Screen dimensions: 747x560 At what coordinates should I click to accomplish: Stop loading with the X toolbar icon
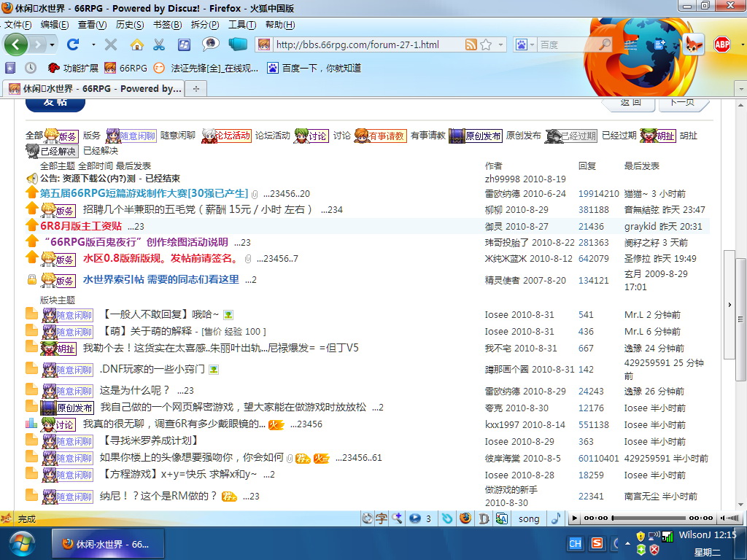coord(111,44)
